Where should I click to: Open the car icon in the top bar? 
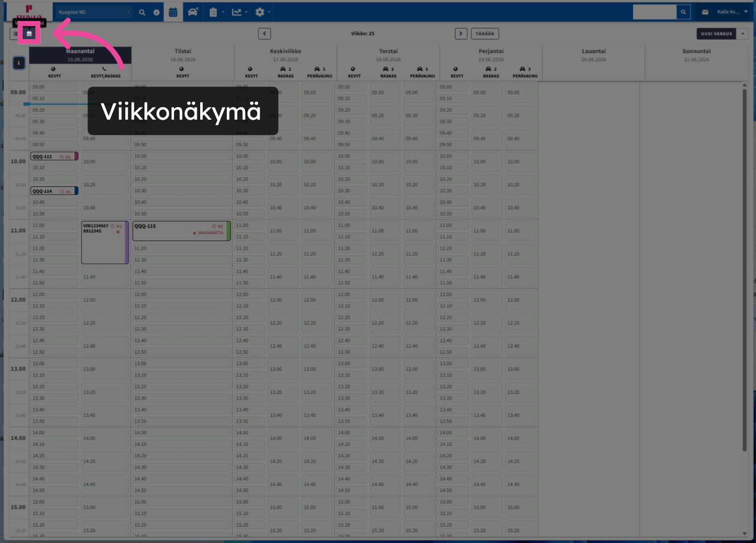[193, 12]
